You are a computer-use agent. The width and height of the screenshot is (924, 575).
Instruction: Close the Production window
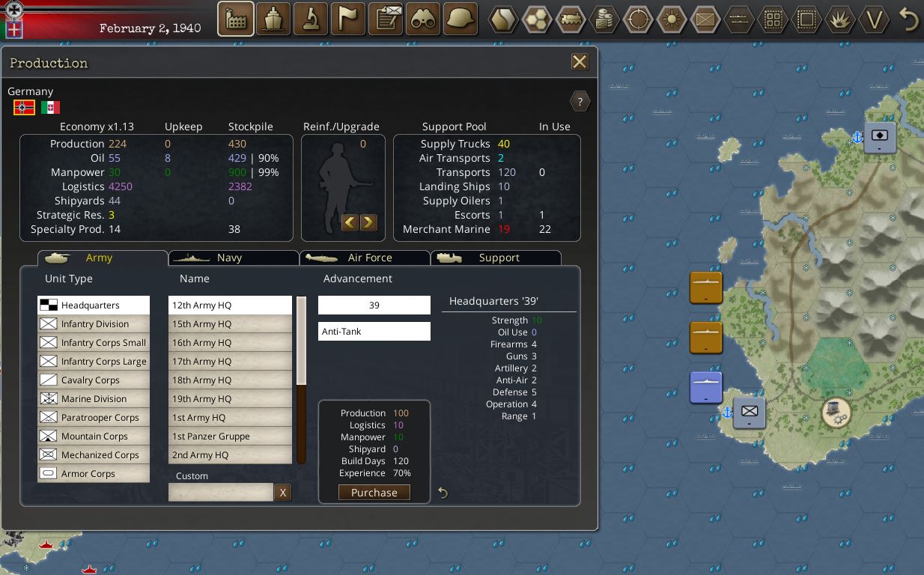pos(580,62)
